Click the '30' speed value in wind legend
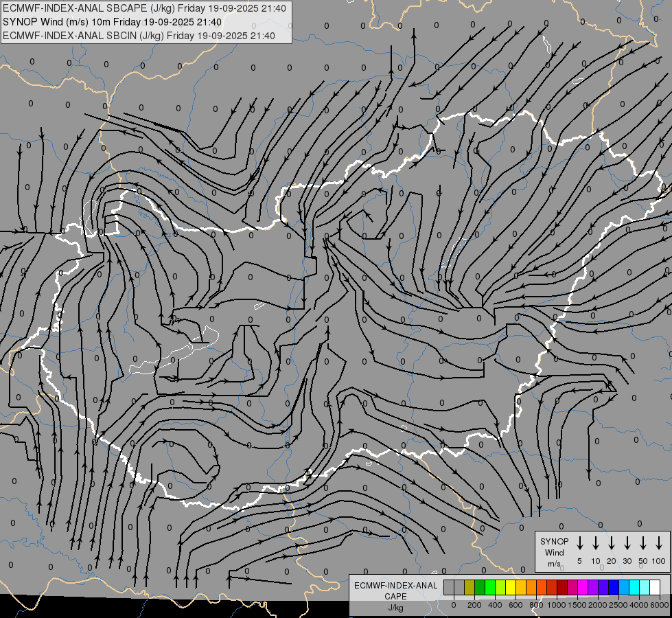 [627, 561]
